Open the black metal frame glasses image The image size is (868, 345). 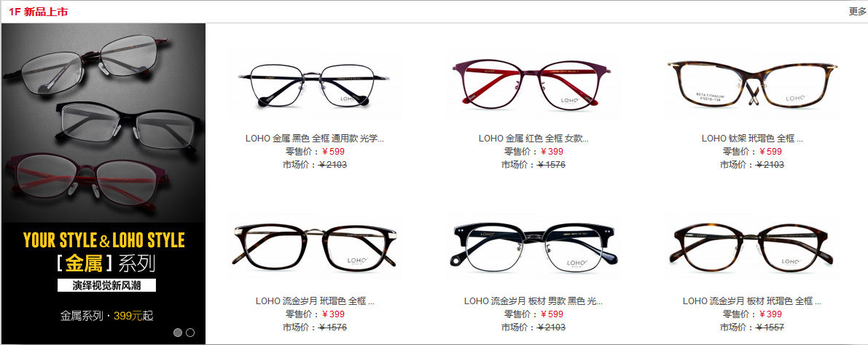tap(314, 85)
